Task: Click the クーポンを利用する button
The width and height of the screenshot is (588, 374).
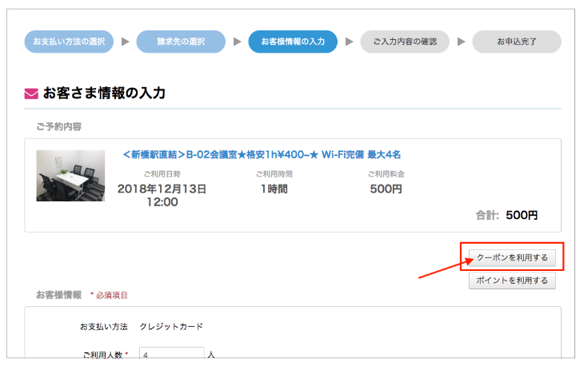Action: pos(512,257)
